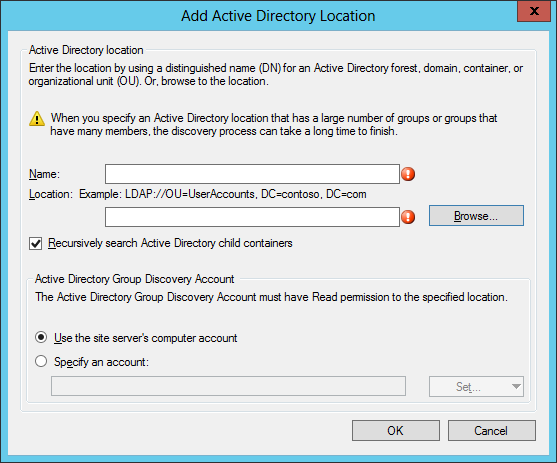
Task: Focus the Name text field
Action: 252,174
